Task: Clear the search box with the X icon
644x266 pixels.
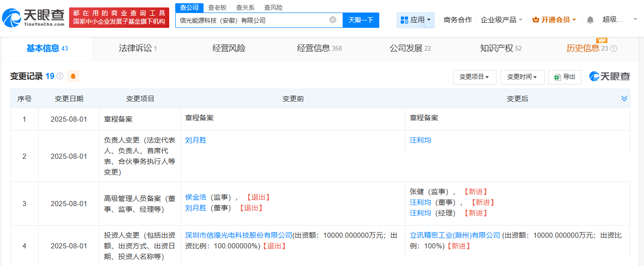Action: point(332,20)
